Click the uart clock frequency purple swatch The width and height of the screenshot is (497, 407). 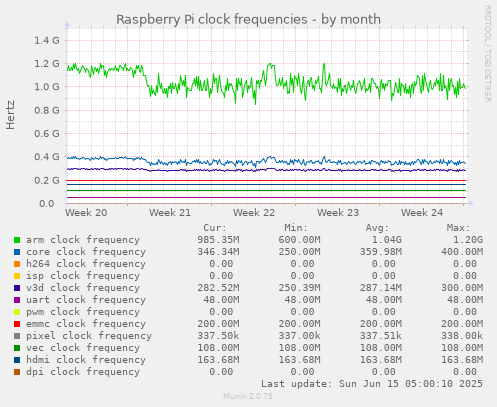coord(17,300)
